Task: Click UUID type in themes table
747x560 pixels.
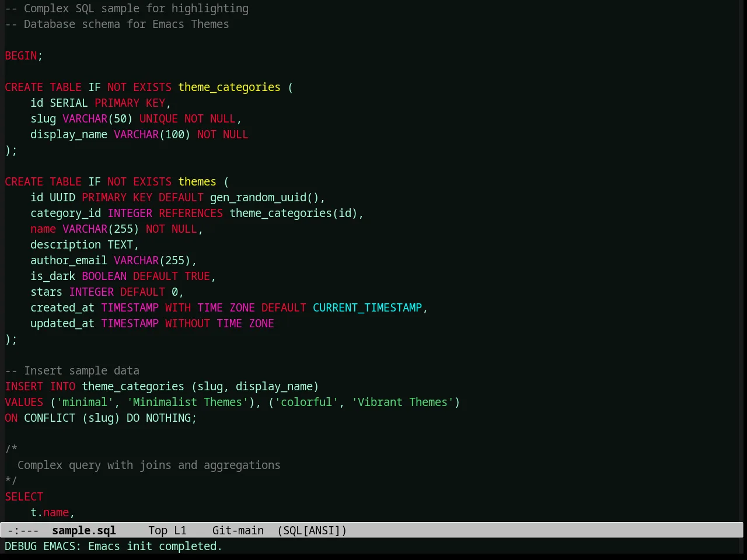Action: 62,197
